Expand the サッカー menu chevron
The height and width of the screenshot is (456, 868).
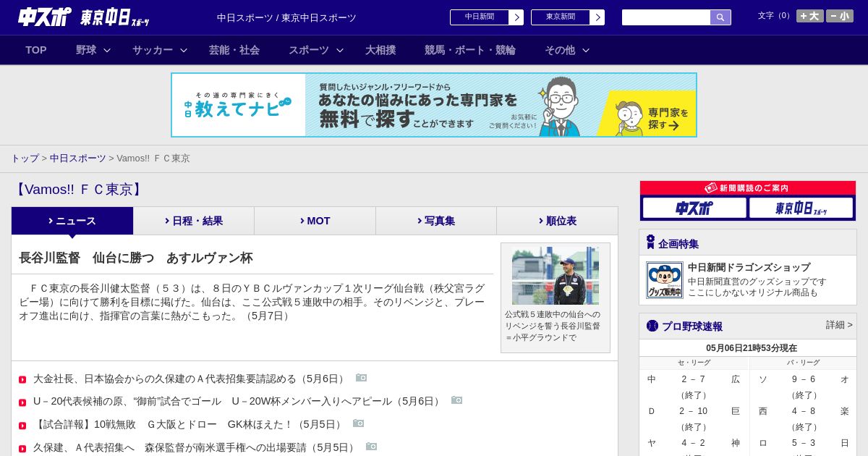point(184,51)
